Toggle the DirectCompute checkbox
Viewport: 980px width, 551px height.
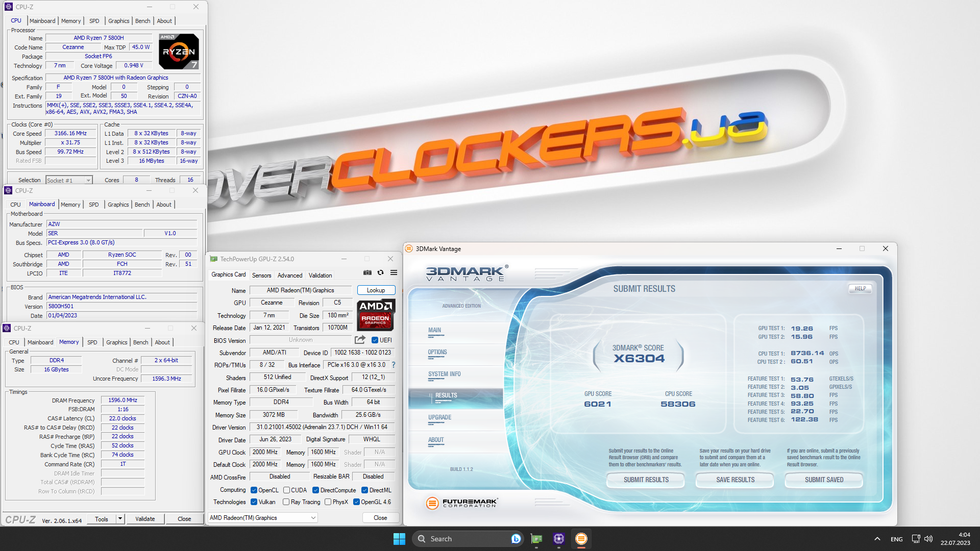pos(315,490)
